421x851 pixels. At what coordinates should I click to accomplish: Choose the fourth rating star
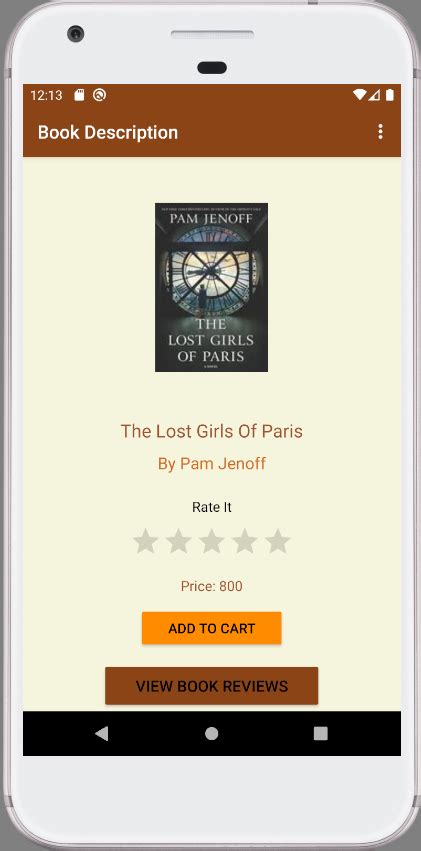point(245,541)
